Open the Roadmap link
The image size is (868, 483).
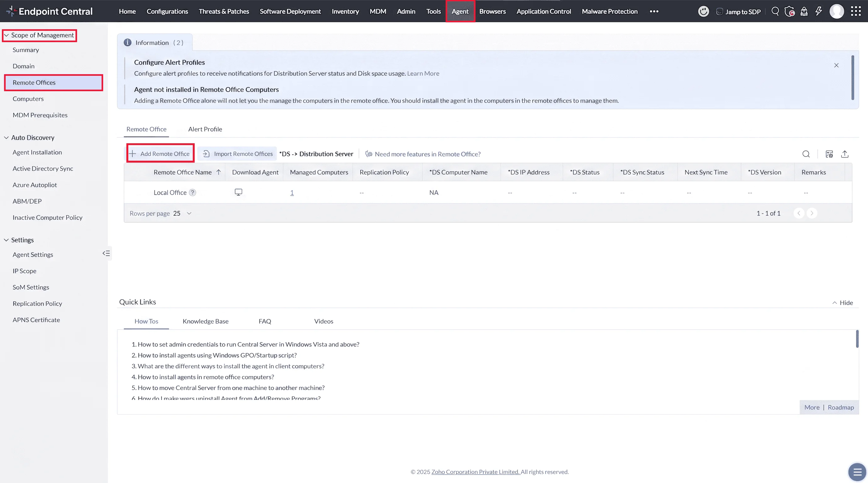tap(840, 407)
